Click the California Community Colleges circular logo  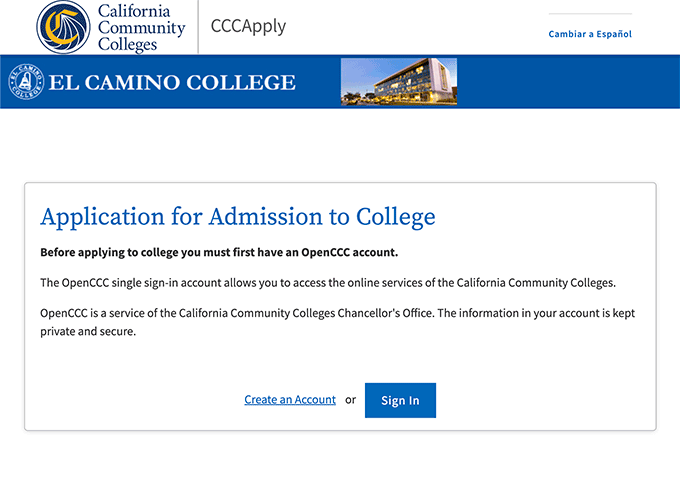[x=63, y=27]
